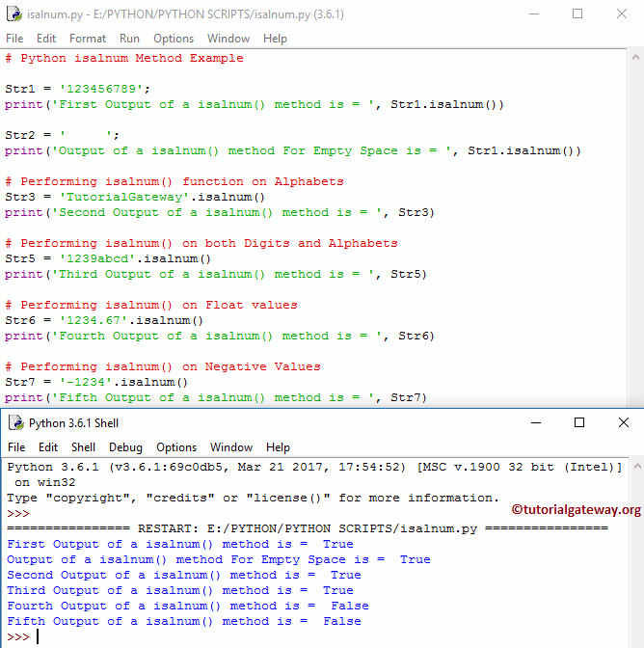This screenshot has width=644, height=648.
Task: Click the Str1 = '123456789' line
Action: coord(78,89)
